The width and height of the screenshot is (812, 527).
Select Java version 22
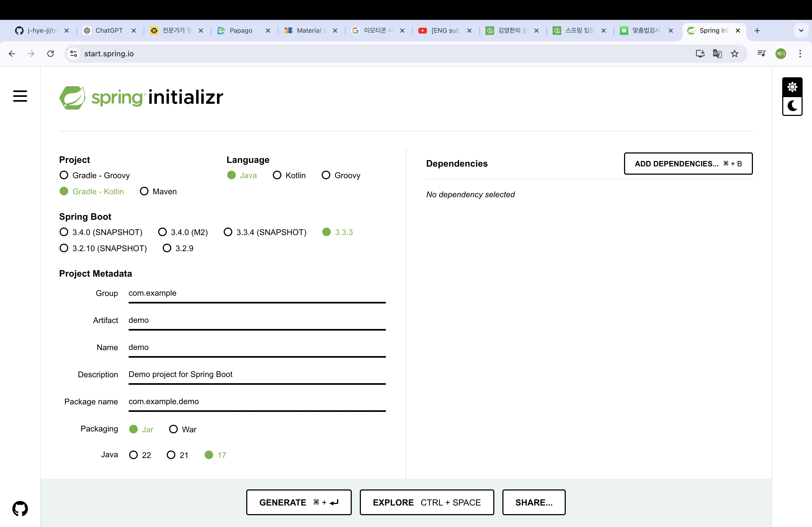[140, 455]
